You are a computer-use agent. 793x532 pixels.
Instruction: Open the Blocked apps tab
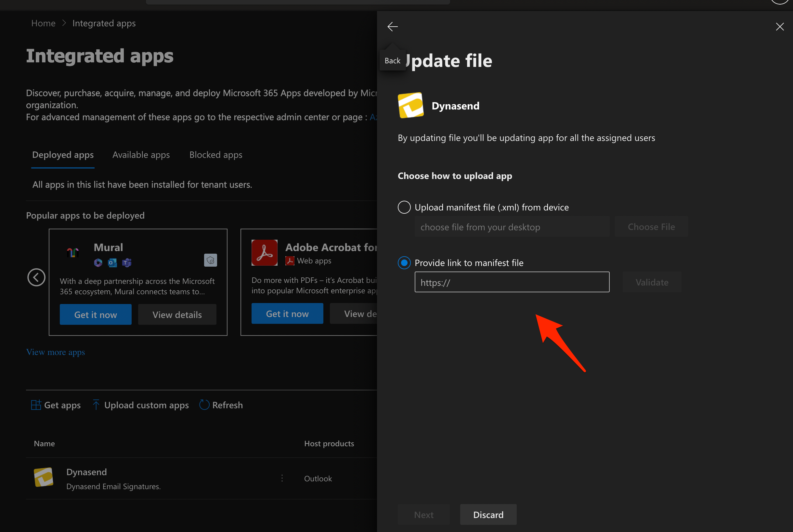coord(215,155)
